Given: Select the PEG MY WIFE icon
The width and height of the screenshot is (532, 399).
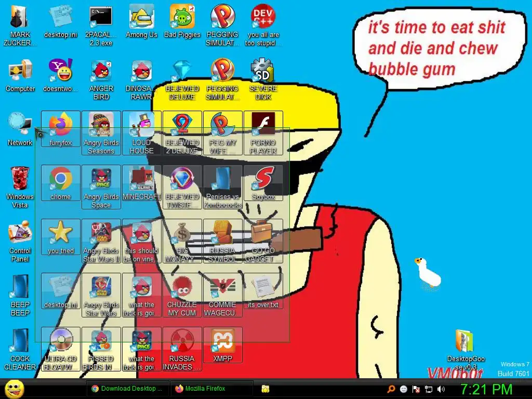Looking at the screenshot, I should click(222, 133).
